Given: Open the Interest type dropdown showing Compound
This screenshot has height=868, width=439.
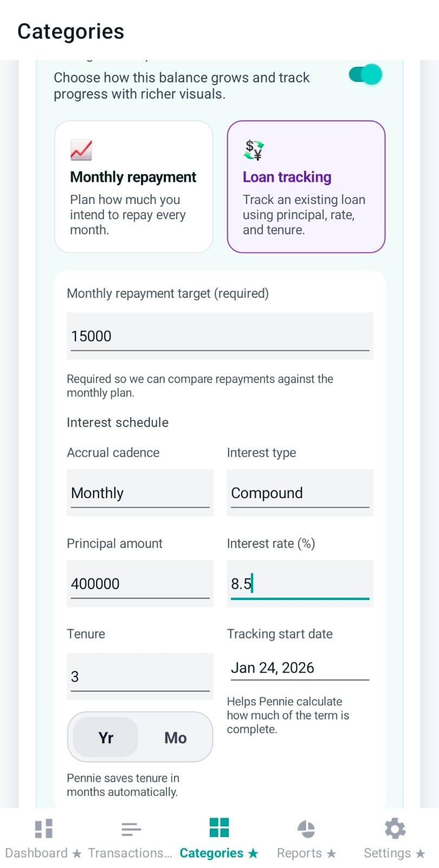Looking at the screenshot, I should click(300, 493).
